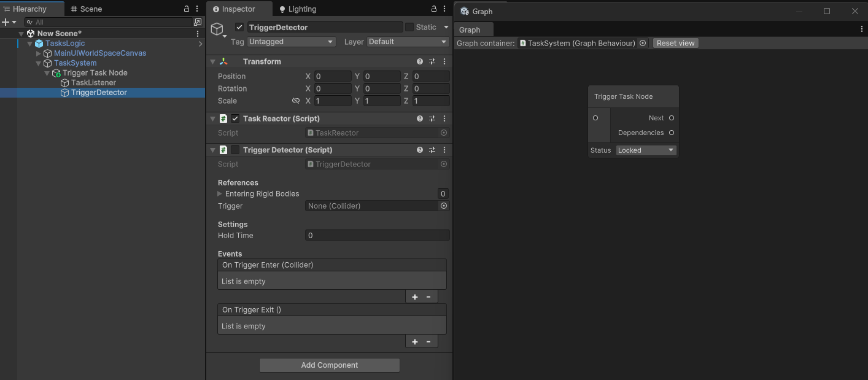The width and height of the screenshot is (868, 380).
Task: Click the Hold Time input field
Action: (x=377, y=236)
